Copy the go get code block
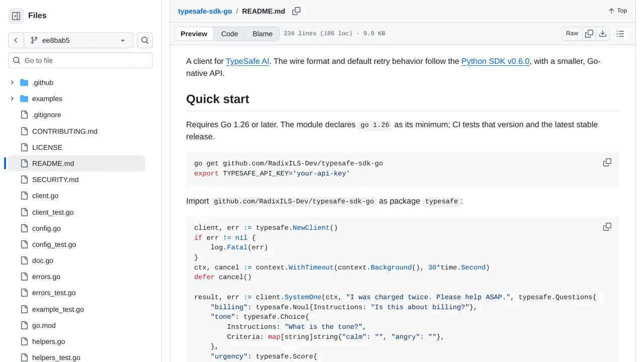644x362 pixels. (607, 162)
